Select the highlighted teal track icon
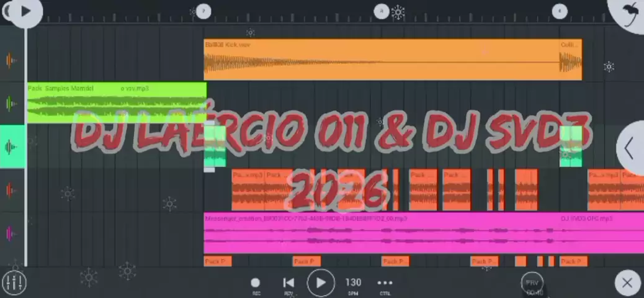 tap(11, 147)
